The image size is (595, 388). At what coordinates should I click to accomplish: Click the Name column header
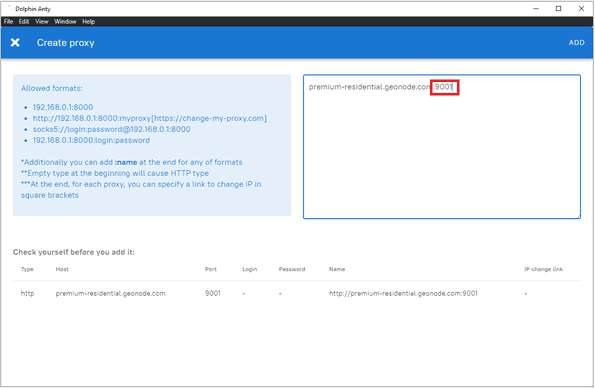[337, 269]
